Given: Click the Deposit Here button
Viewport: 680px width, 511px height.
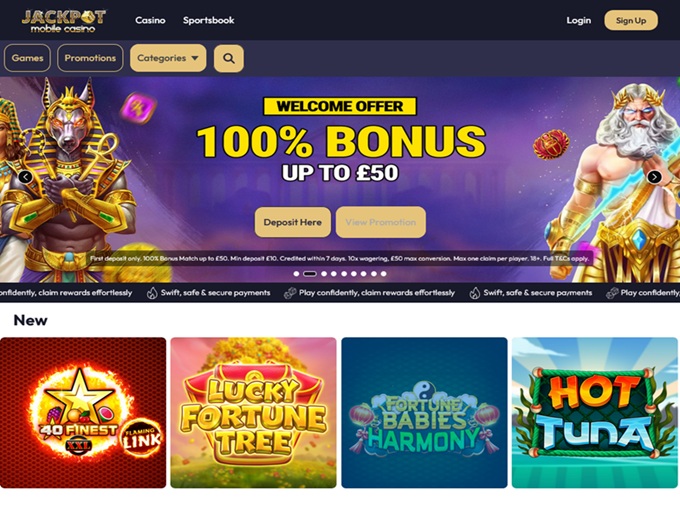Looking at the screenshot, I should (293, 222).
